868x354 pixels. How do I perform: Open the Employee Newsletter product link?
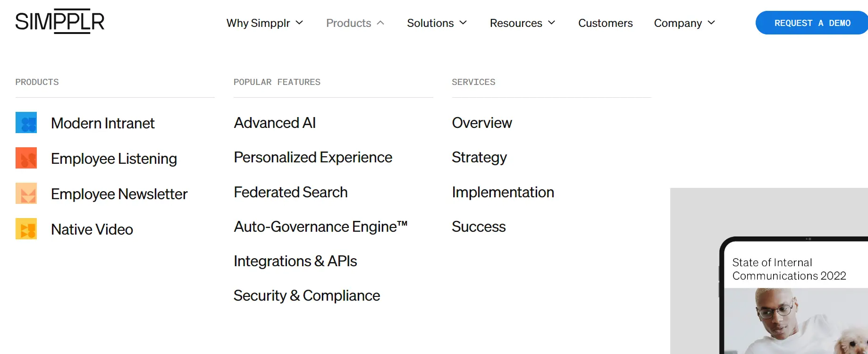[119, 194]
